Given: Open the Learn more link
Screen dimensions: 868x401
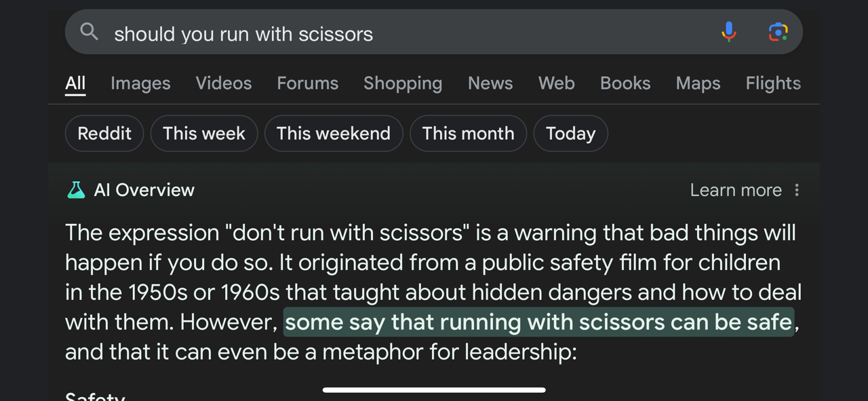Looking at the screenshot, I should pos(735,190).
